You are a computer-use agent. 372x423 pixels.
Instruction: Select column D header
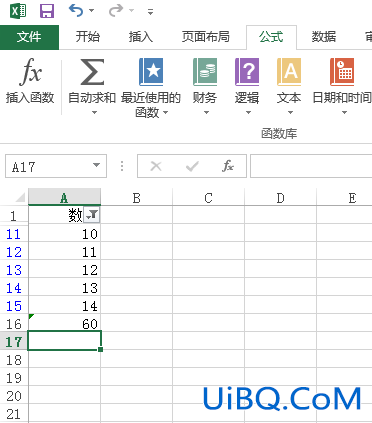pyautogui.click(x=280, y=198)
